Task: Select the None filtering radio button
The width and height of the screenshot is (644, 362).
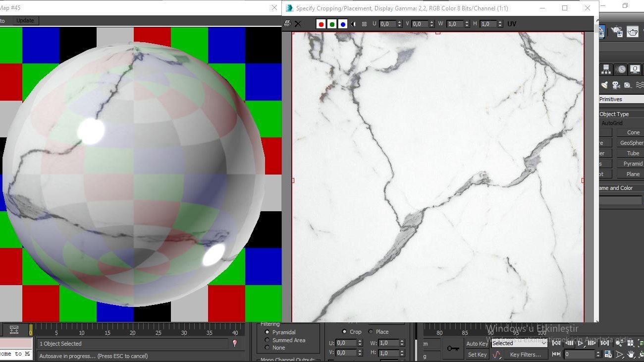Action: [x=268, y=348]
